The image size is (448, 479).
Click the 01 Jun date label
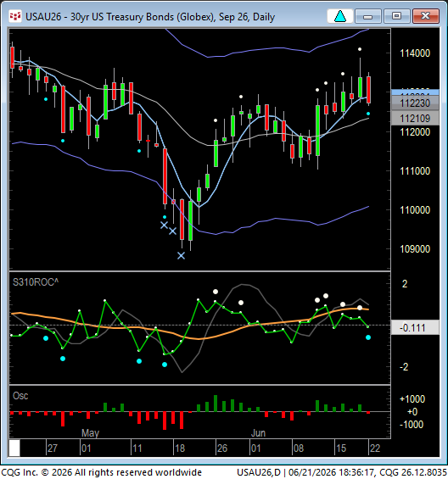tap(256, 448)
